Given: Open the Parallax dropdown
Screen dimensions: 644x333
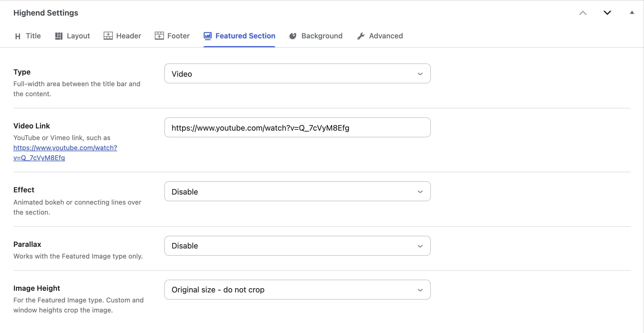Looking at the screenshot, I should [297, 246].
